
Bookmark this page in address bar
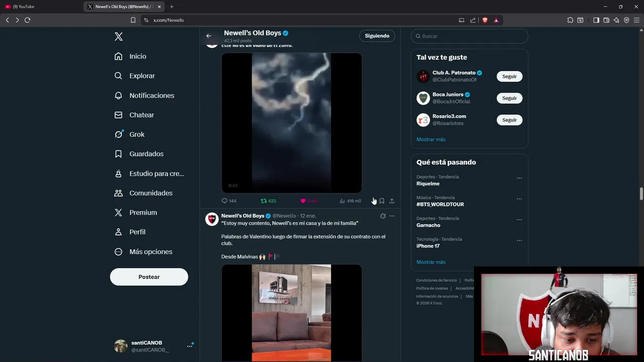pos(133,20)
